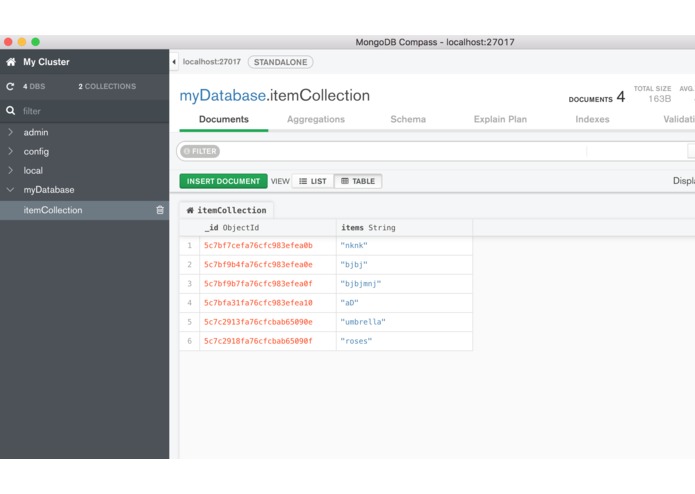Select cell with value "nknk"
This screenshot has width=695, height=494.
404,245
